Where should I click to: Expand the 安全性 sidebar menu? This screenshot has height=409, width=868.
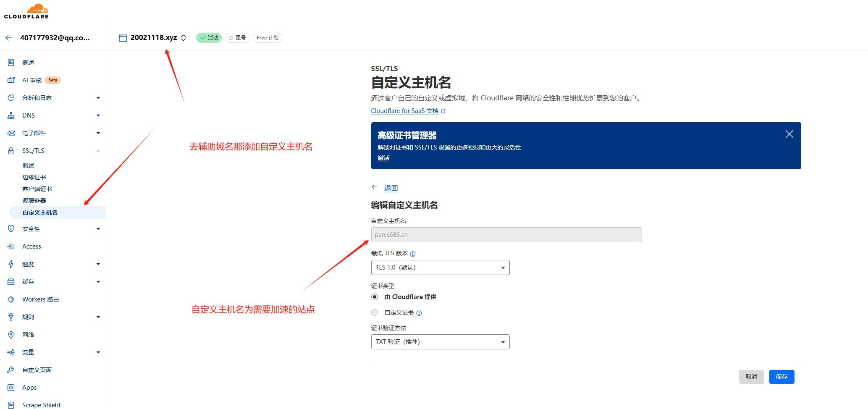31,228
